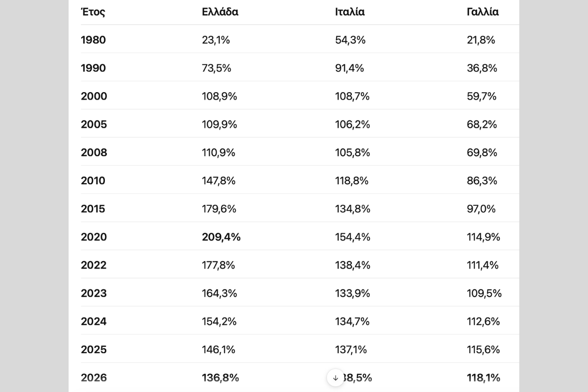Click France's 2015 value 97,0%

pos(481,209)
